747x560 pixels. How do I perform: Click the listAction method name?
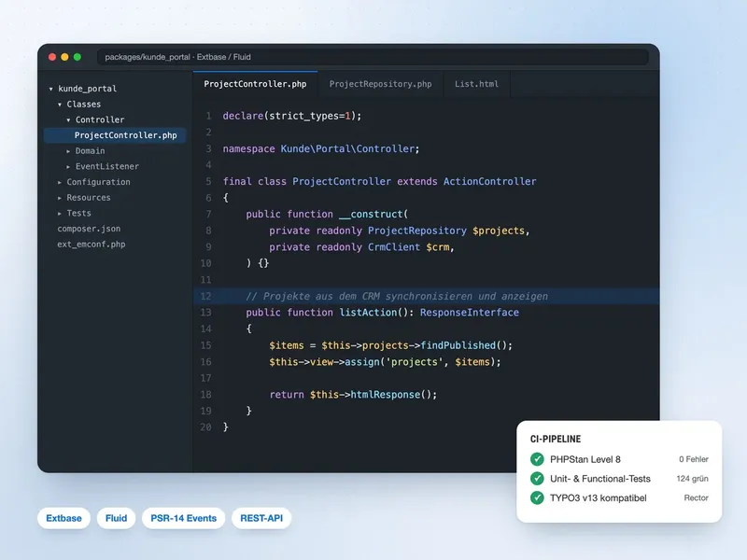pos(368,313)
